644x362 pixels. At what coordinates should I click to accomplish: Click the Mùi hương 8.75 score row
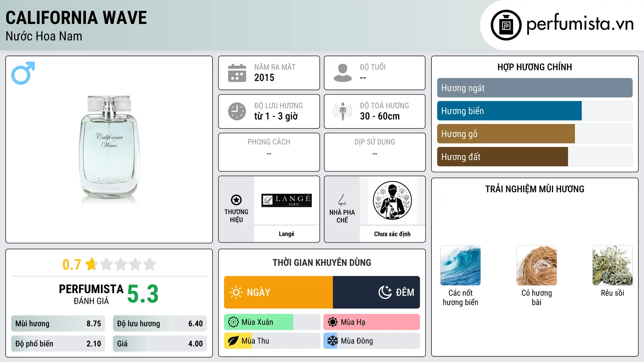[x=58, y=324]
